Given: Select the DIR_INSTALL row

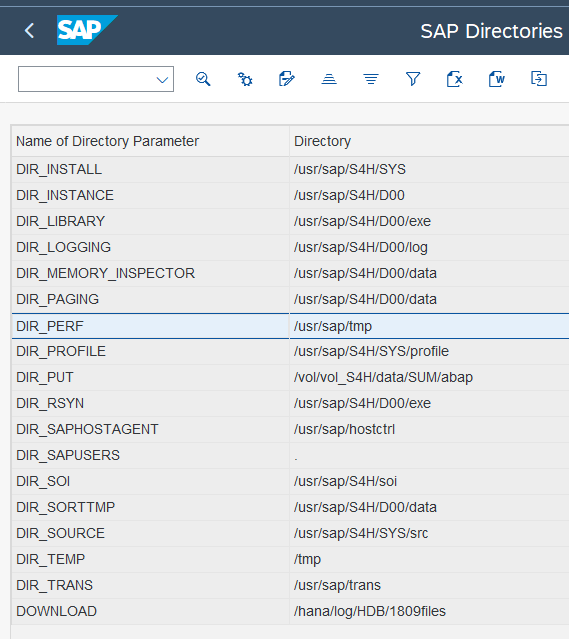Looking at the screenshot, I should [x=290, y=169].
